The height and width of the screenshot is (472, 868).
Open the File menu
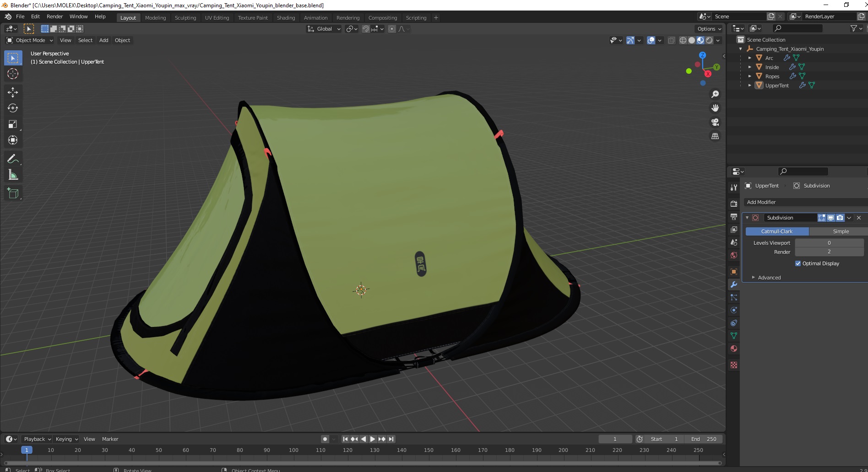pos(20,16)
